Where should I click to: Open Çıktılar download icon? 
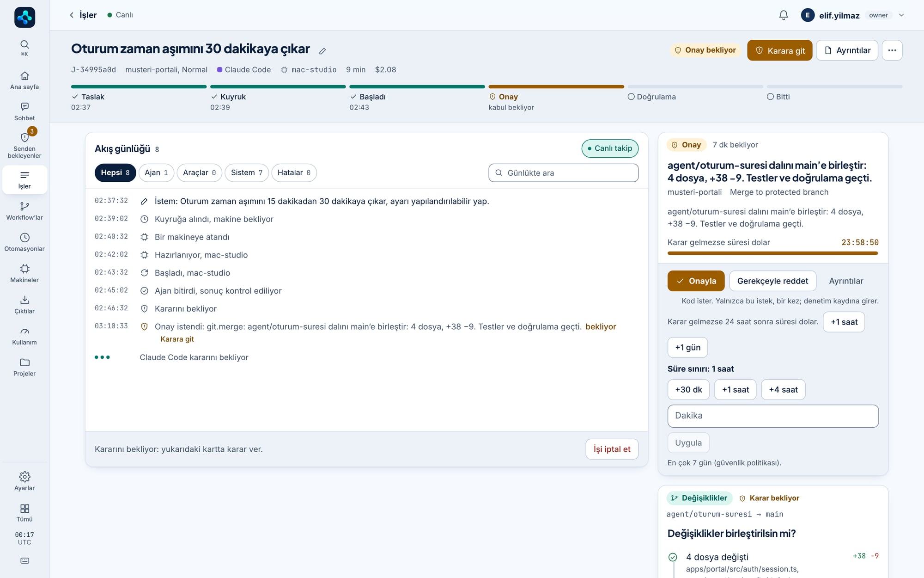click(x=24, y=300)
